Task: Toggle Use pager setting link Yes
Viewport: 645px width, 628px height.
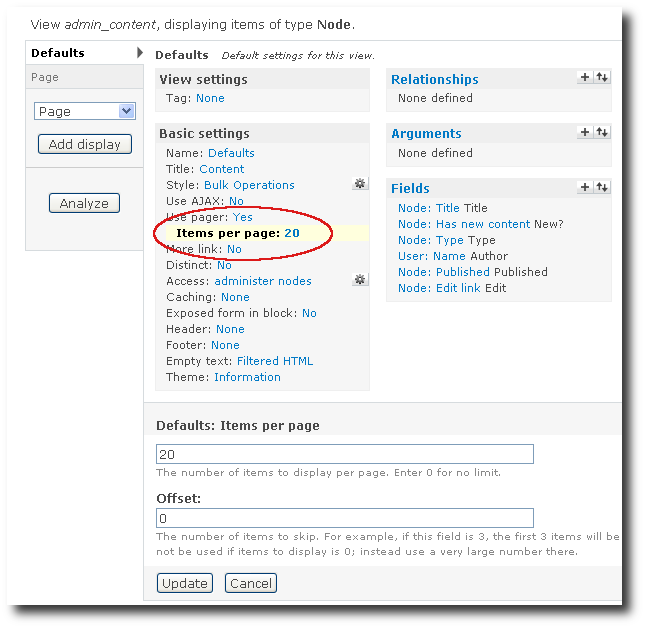Action: [x=243, y=217]
